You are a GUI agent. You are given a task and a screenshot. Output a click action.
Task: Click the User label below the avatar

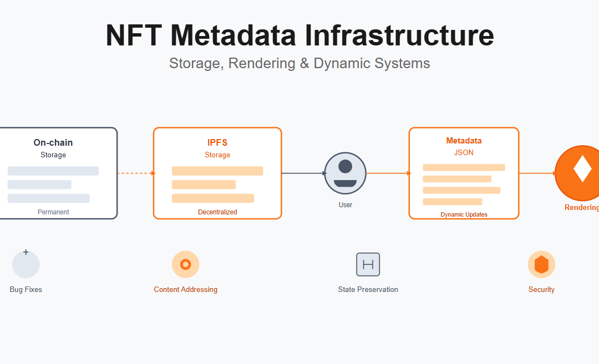tap(345, 204)
